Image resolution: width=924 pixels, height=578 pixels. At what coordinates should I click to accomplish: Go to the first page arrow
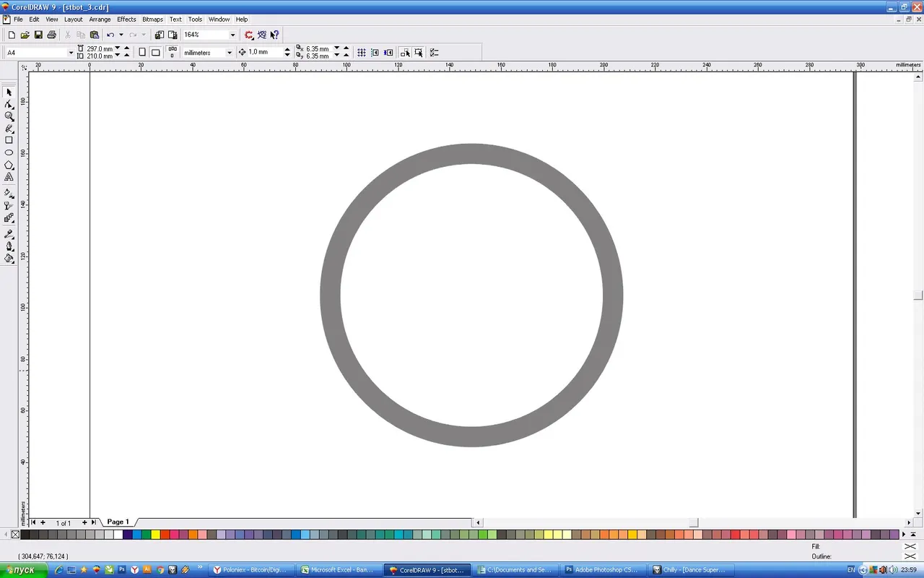[33, 522]
